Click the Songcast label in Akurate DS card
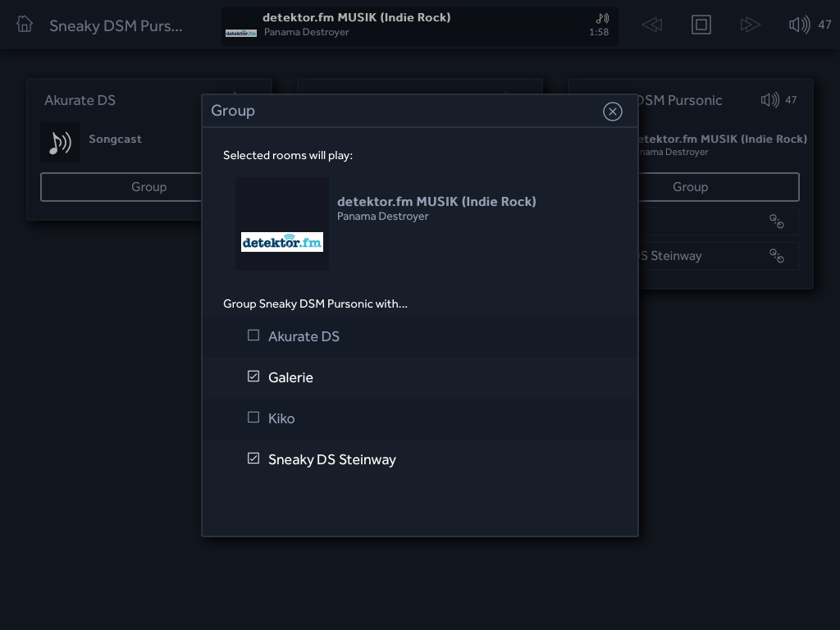 tap(115, 139)
